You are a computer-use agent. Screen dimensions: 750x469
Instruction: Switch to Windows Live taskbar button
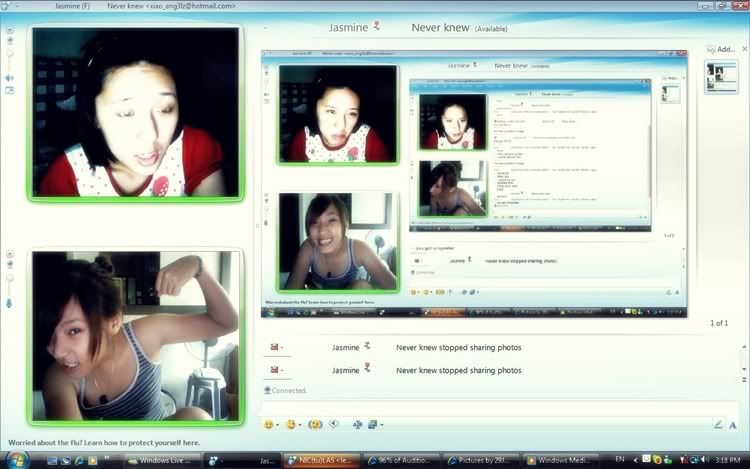coord(161,460)
